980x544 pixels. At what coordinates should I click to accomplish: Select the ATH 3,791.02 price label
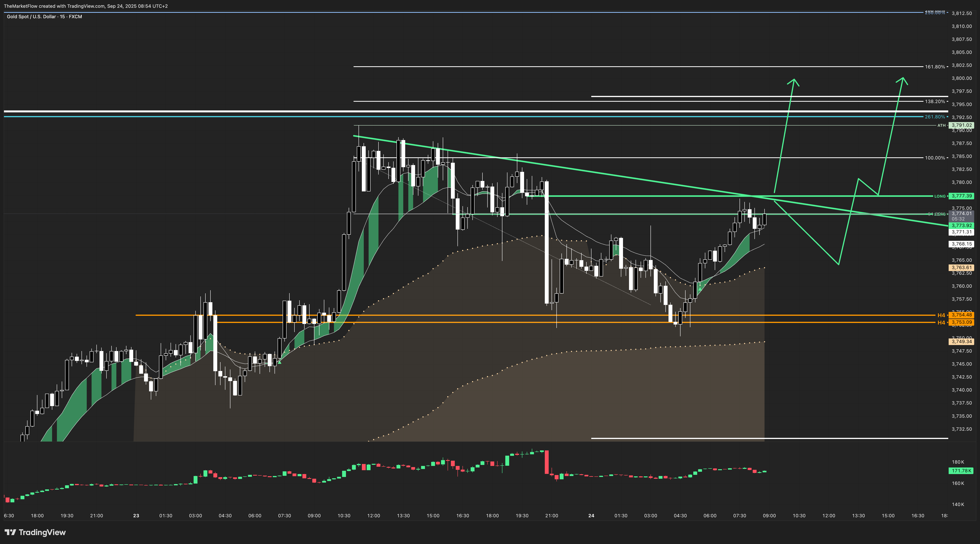[961, 125]
